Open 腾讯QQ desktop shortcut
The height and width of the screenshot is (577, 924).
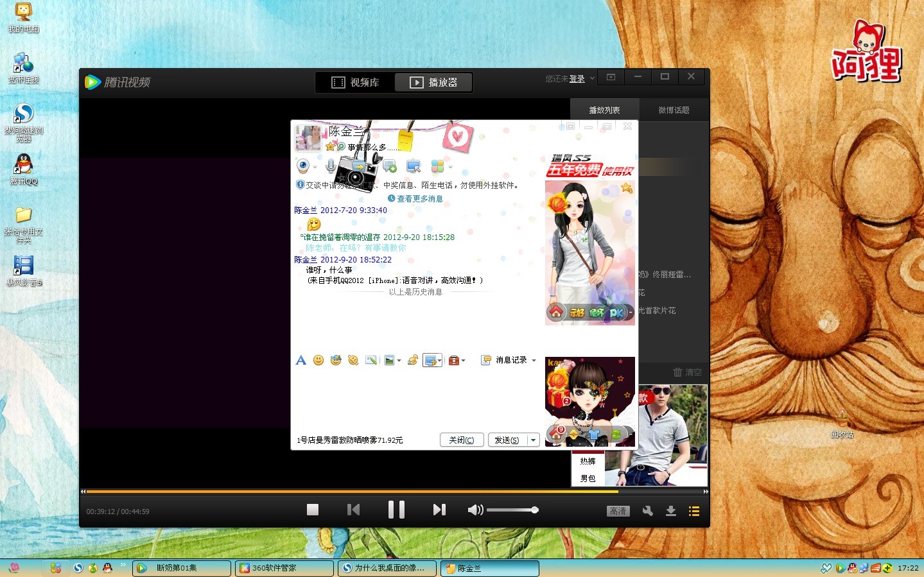(24, 169)
